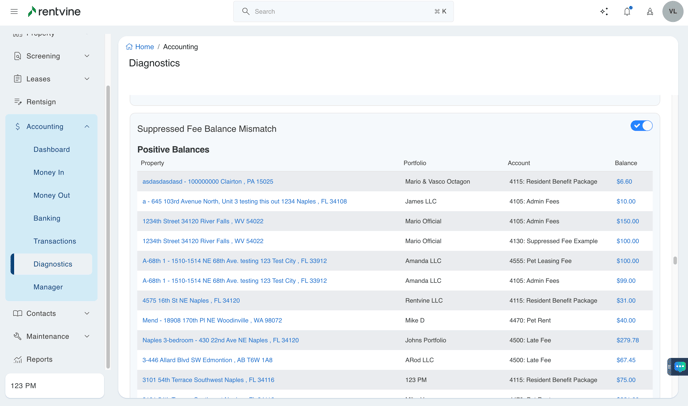The width and height of the screenshot is (688, 406).
Task: Select Banking in the sidebar
Action: 47,218
